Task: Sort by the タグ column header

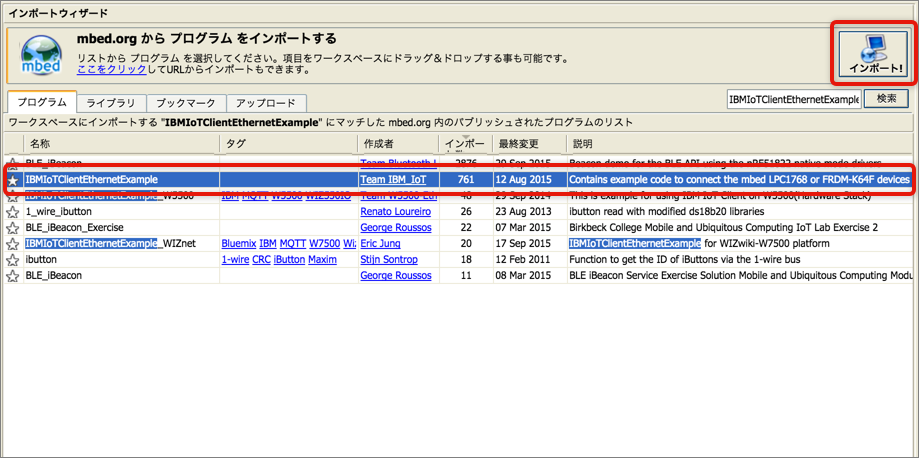Action: tap(289, 144)
